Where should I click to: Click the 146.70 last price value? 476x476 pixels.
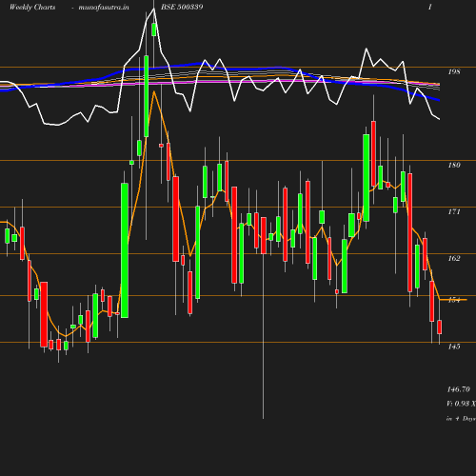click(459, 389)
